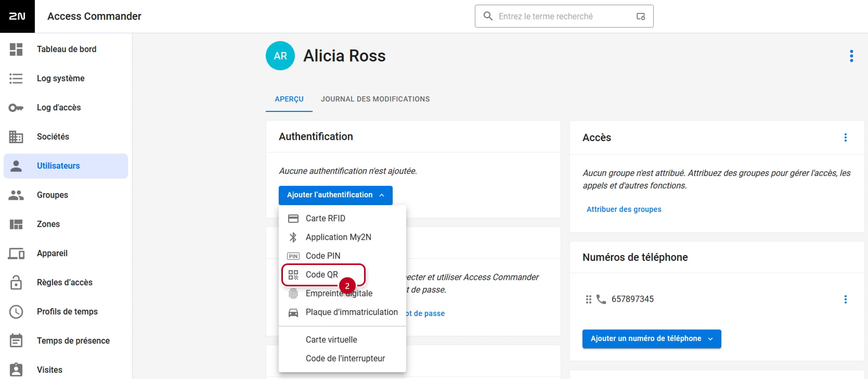Click the drag handle beside 657897345
868x379 pixels.
click(x=589, y=299)
